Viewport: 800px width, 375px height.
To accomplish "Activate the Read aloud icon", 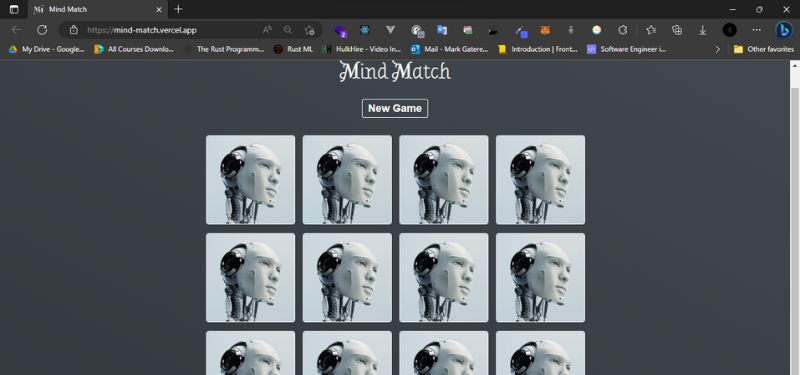I will pyautogui.click(x=267, y=30).
